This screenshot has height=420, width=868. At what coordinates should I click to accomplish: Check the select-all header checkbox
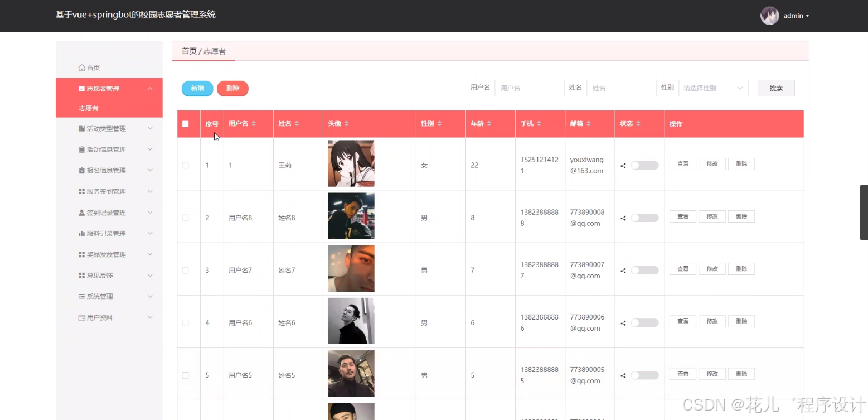pos(186,124)
